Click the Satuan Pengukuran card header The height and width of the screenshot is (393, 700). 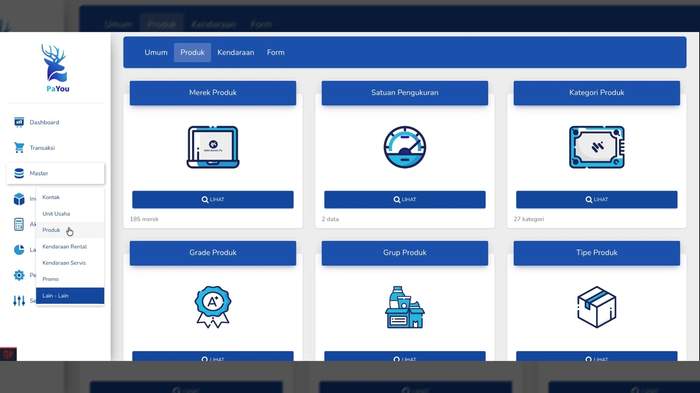(404, 93)
